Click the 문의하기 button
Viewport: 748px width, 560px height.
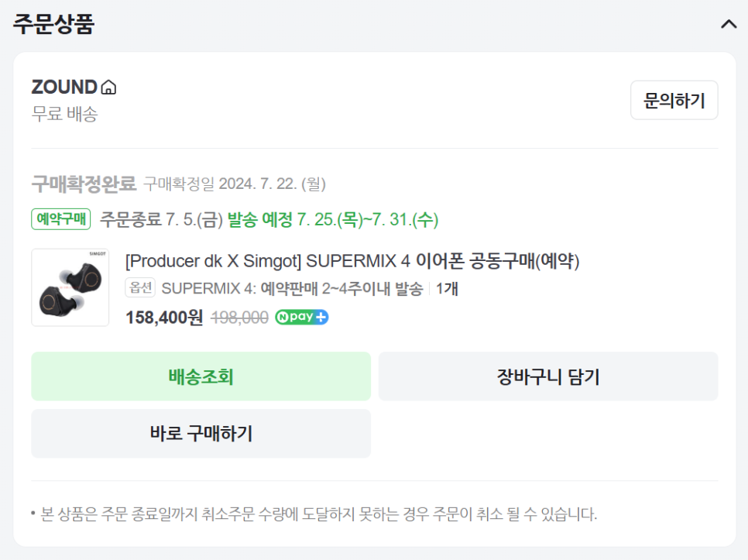tap(674, 100)
